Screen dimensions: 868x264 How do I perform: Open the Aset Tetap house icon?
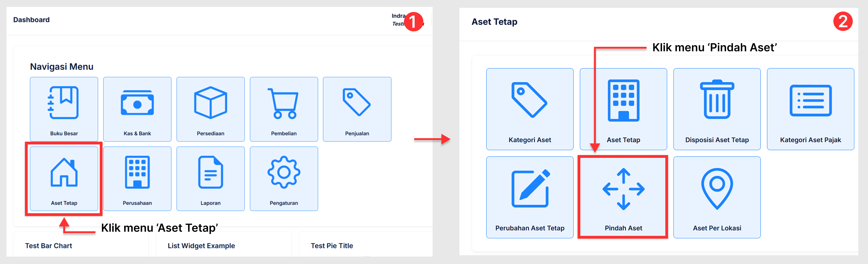coord(64,172)
